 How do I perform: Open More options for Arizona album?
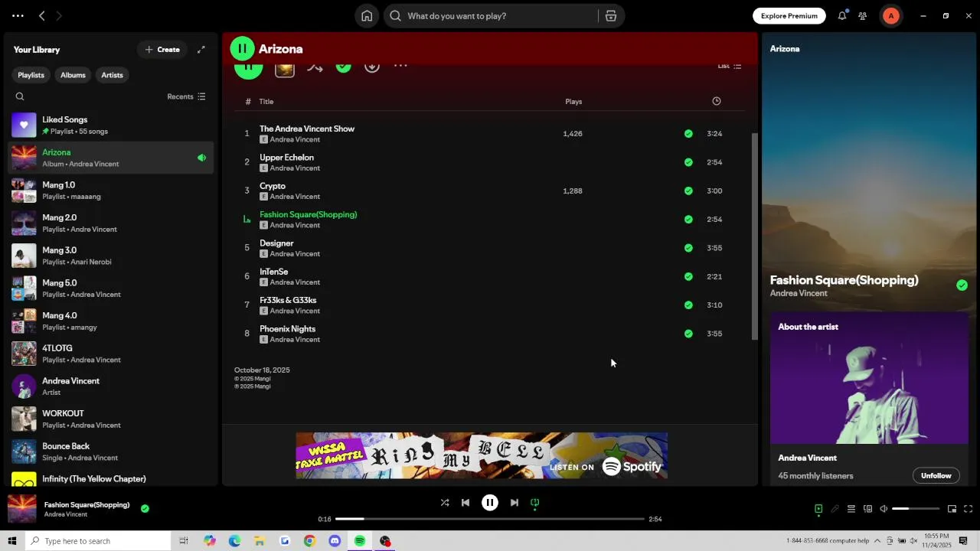pyautogui.click(x=400, y=67)
